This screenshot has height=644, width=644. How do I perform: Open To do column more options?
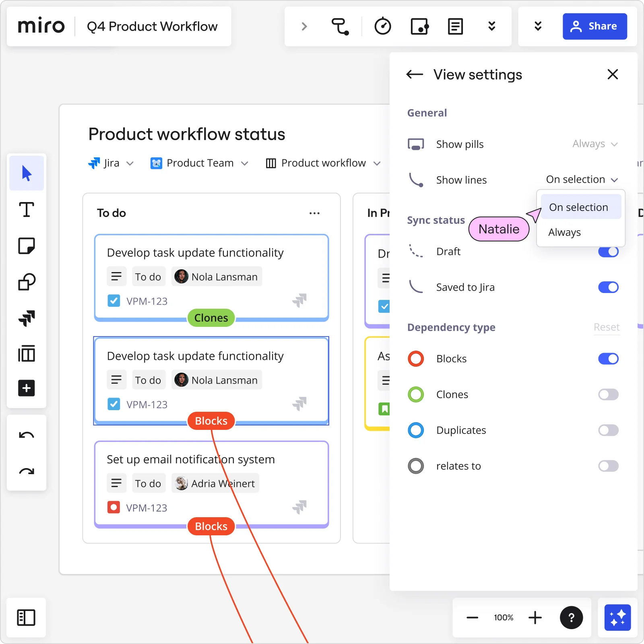[314, 213]
